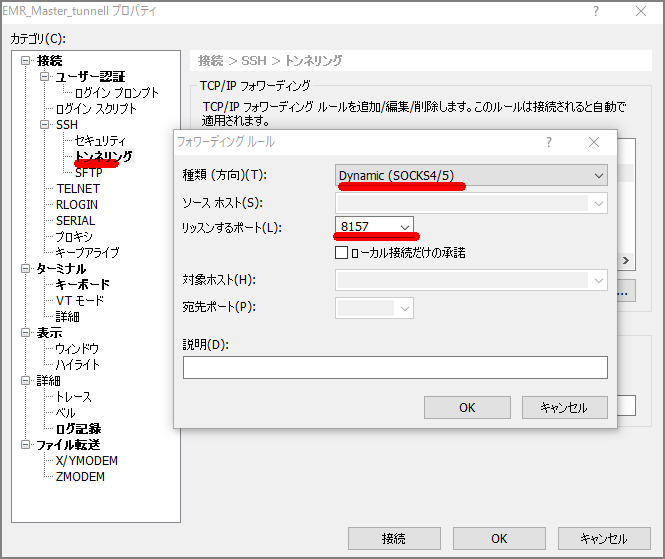
Task: Select ログ記録 in the category tree
Action: coord(78,429)
